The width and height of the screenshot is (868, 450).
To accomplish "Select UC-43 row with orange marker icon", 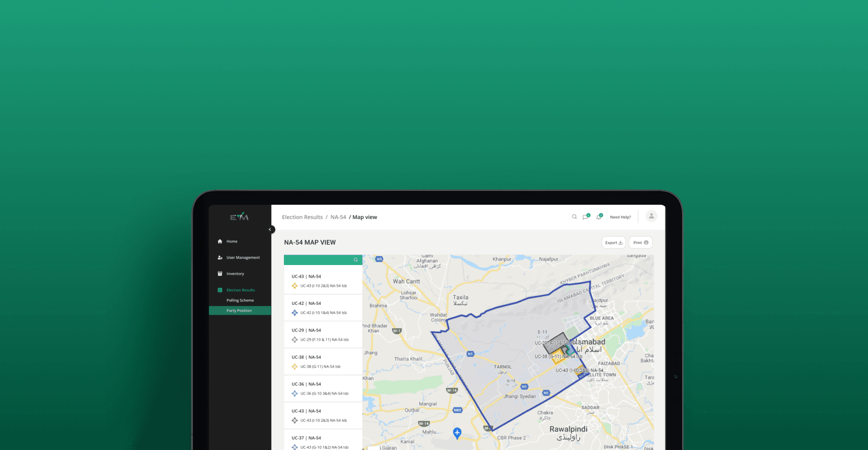I will 323,281.
